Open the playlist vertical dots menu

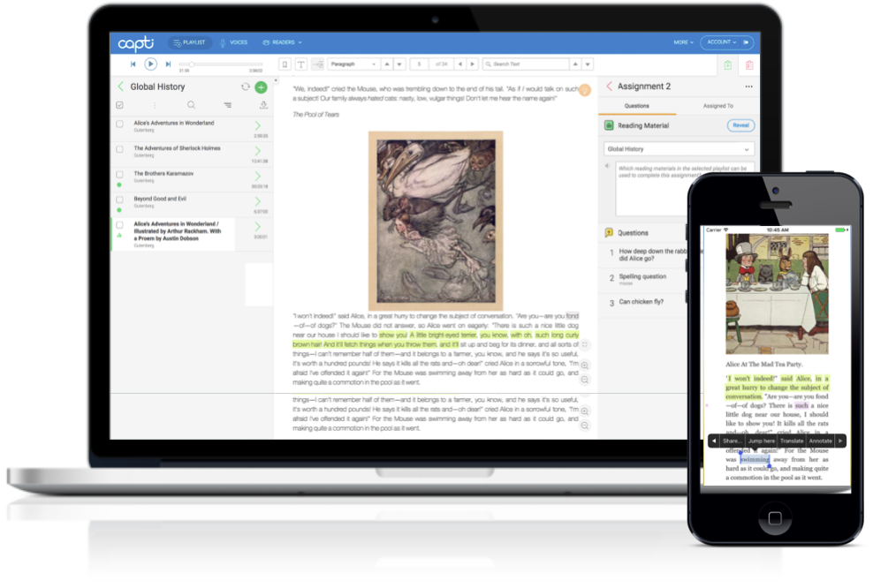[x=155, y=105]
